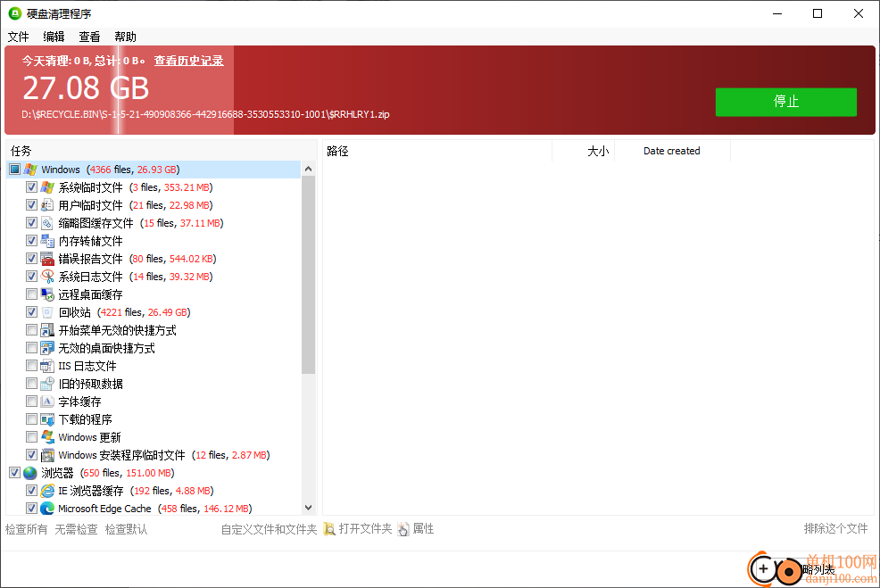Select the 内存转储文件 row text
This screenshot has height=588, width=880.
(x=90, y=241)
